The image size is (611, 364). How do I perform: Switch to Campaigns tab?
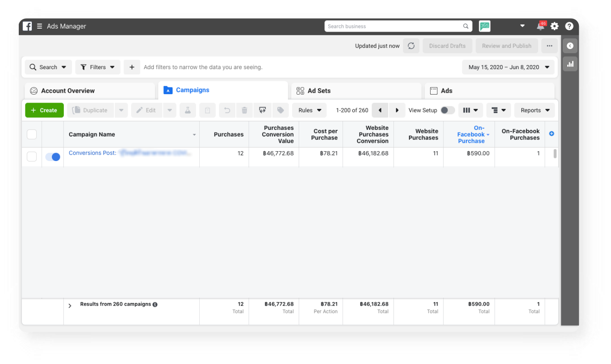(x=223, y=90)
